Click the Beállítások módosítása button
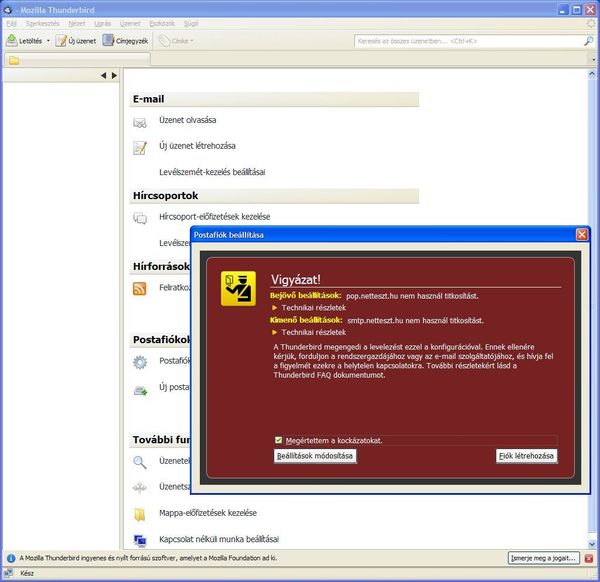600x582 pixels. click(x=315, y=456)
